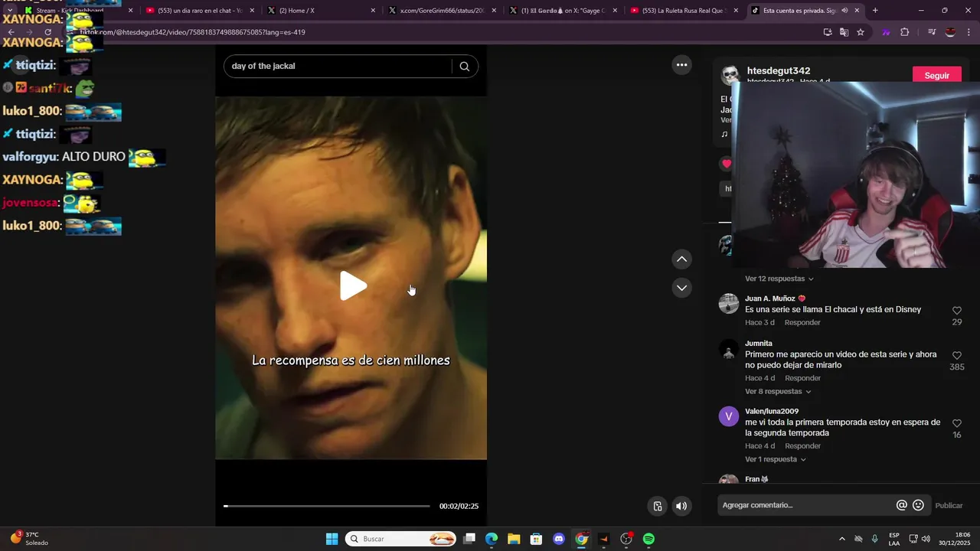Click the ESP LAA language indicator

click(894, 539)
